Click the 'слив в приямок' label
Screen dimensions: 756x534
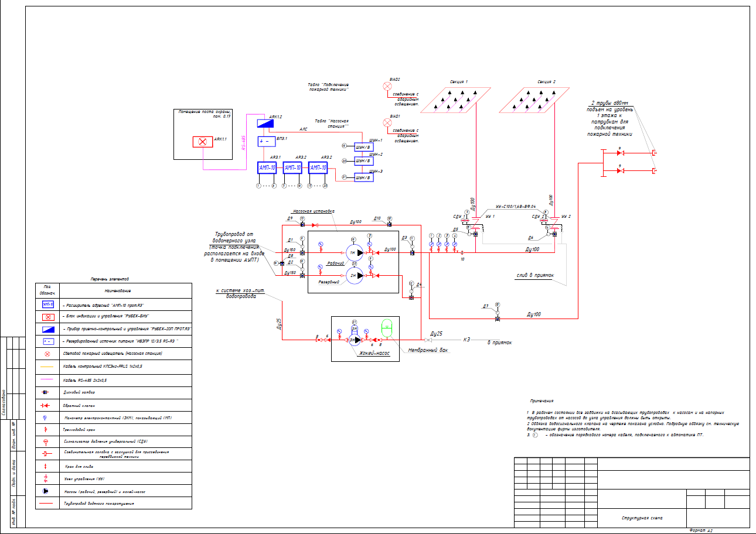pos(534,275)
